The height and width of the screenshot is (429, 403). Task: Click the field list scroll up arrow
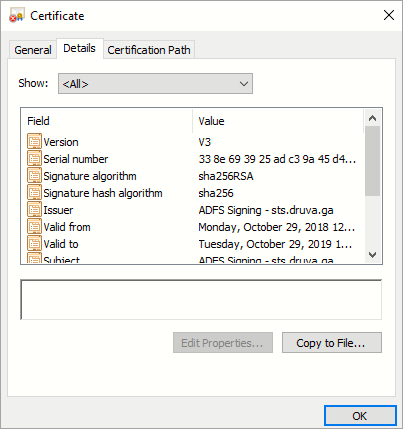pos(372,118)
